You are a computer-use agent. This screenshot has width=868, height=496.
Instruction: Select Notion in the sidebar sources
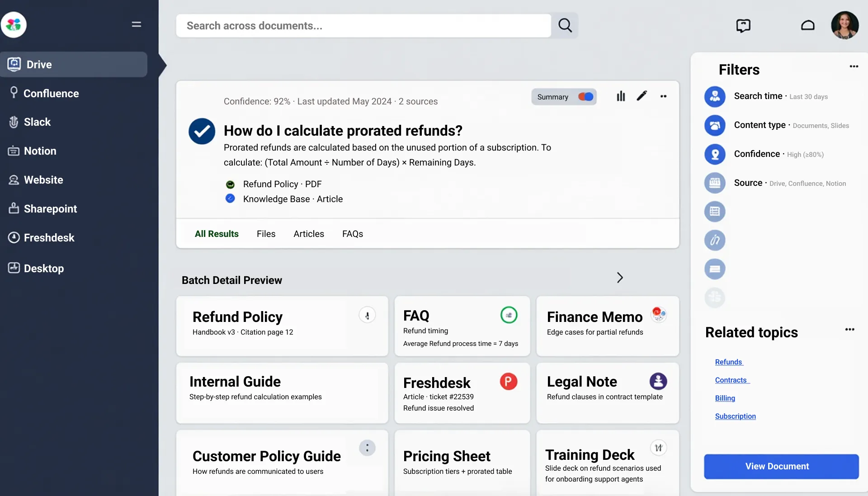pos(40,151)
